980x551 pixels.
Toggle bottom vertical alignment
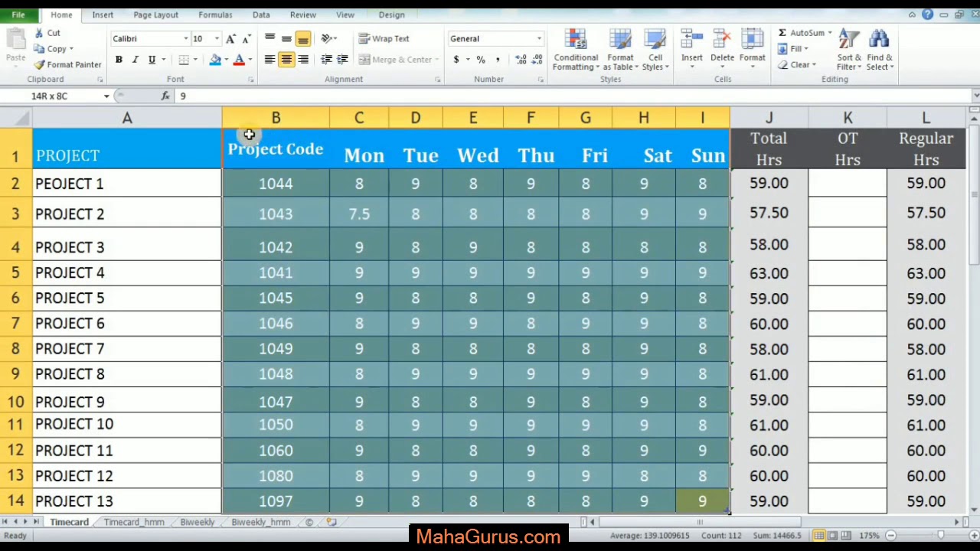303,38
